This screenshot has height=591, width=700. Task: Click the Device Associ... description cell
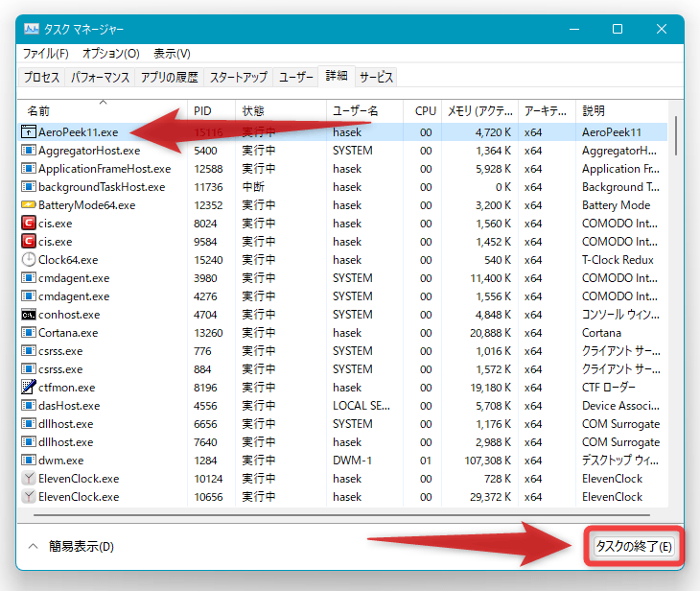click(620, 406)
